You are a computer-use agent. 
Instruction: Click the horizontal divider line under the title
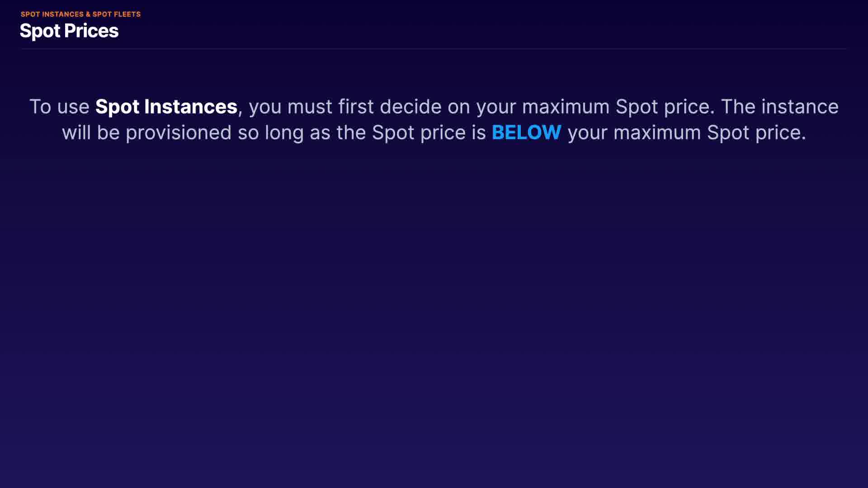pyautogui.click(x=433, y=48)
